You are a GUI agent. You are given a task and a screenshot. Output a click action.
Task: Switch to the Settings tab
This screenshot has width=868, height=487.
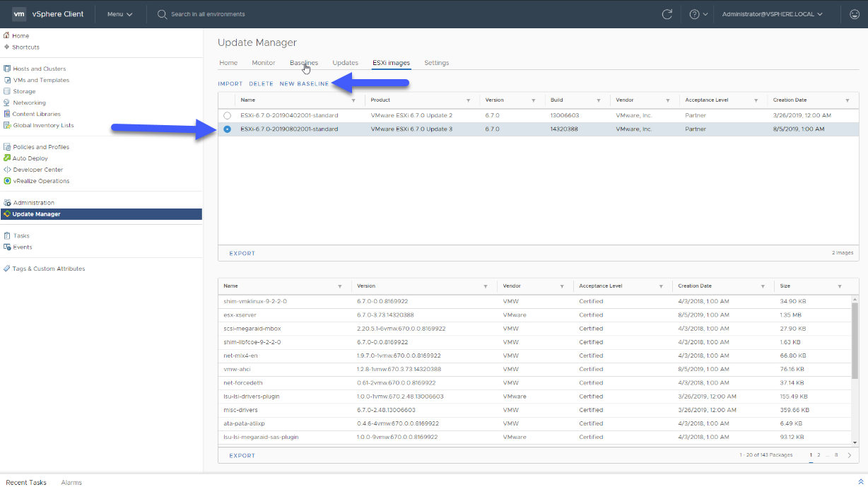click(437, 63)
